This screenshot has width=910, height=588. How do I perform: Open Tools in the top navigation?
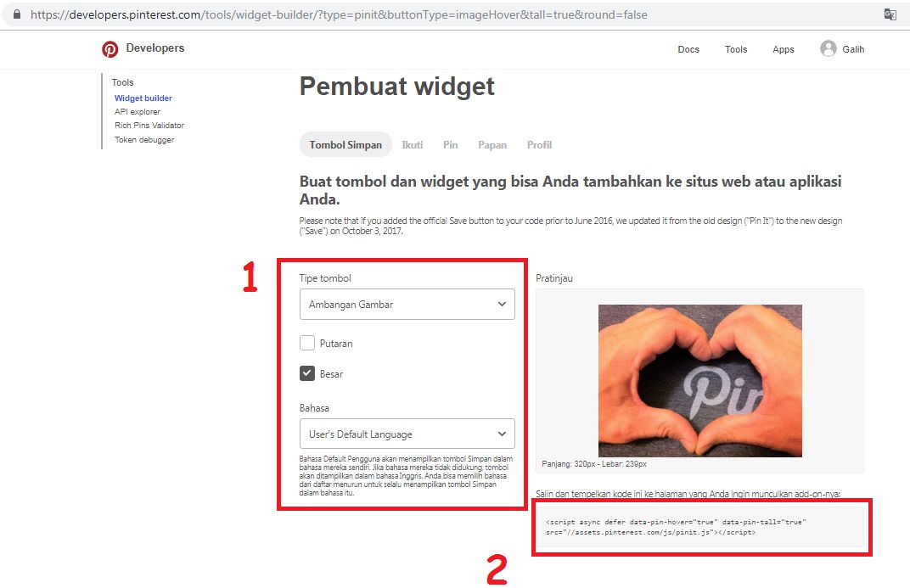pos(736,49)
